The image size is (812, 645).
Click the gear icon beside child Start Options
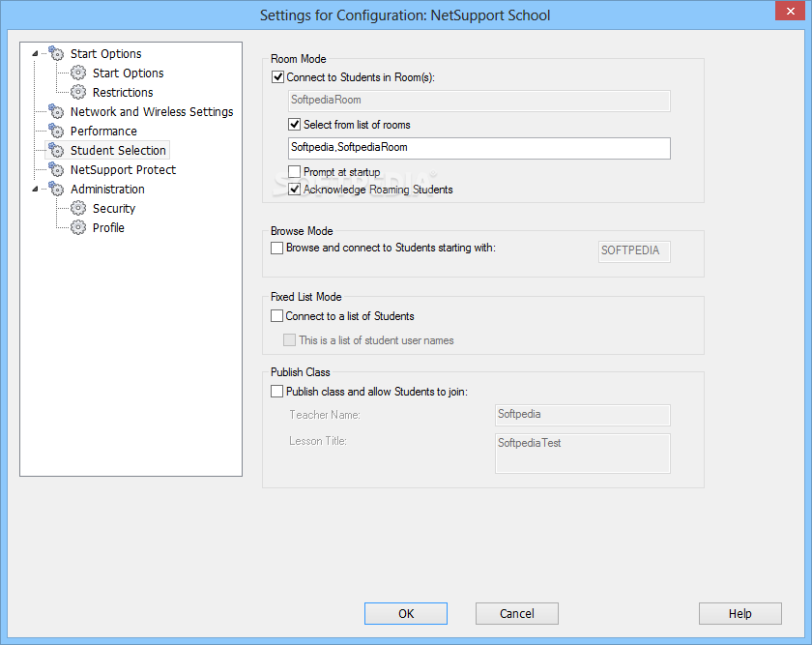(78, 73)
